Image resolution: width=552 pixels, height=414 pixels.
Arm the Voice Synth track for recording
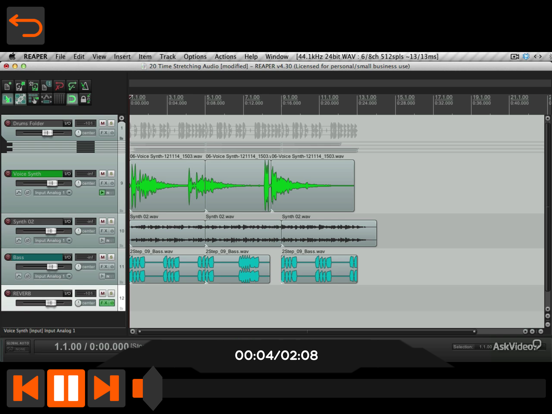coord(8,174)
